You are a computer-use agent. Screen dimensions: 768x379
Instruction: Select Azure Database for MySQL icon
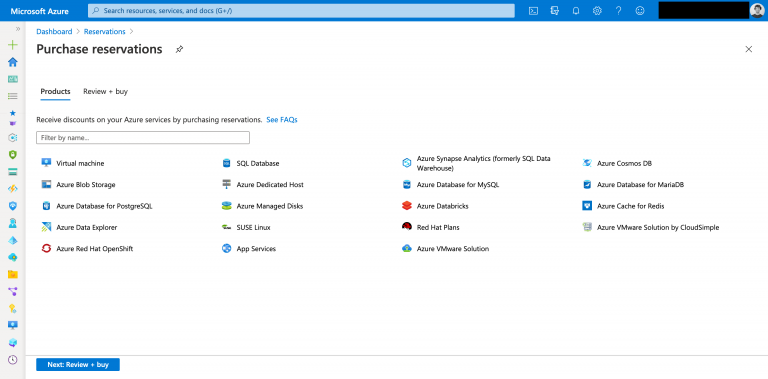tap(407, 185)
